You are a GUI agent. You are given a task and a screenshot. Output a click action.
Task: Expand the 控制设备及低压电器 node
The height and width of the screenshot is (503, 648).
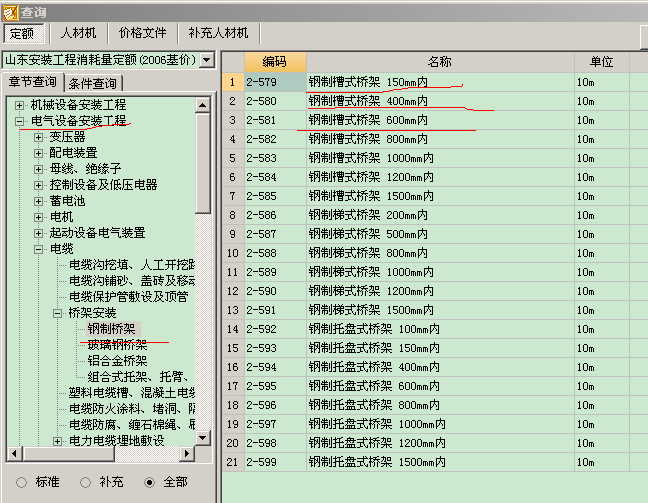38,185
